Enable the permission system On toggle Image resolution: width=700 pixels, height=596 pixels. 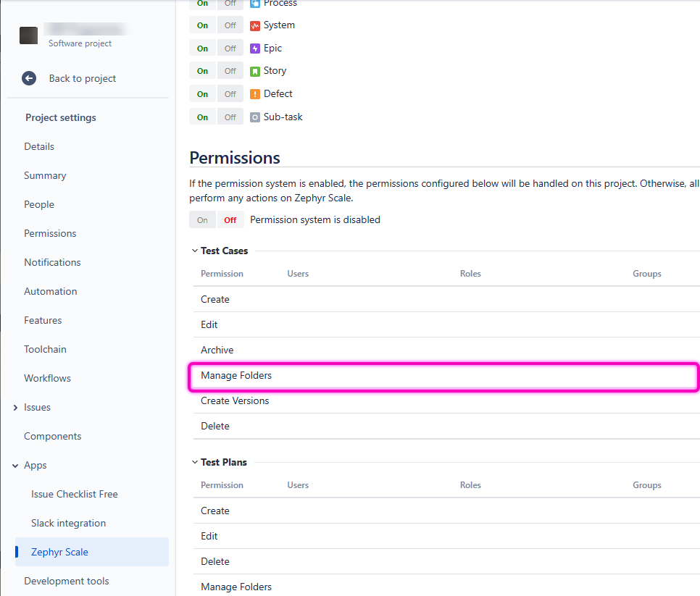(202, 220)
